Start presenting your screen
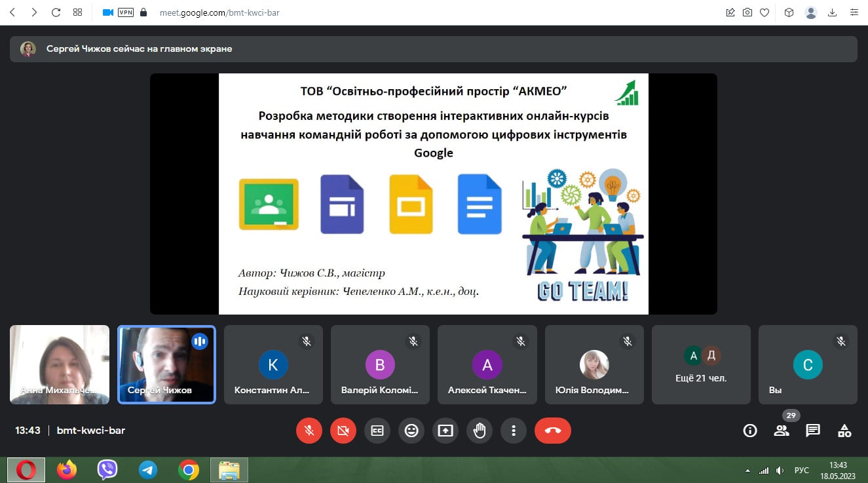The image size is (868, 483). point(445,431)
